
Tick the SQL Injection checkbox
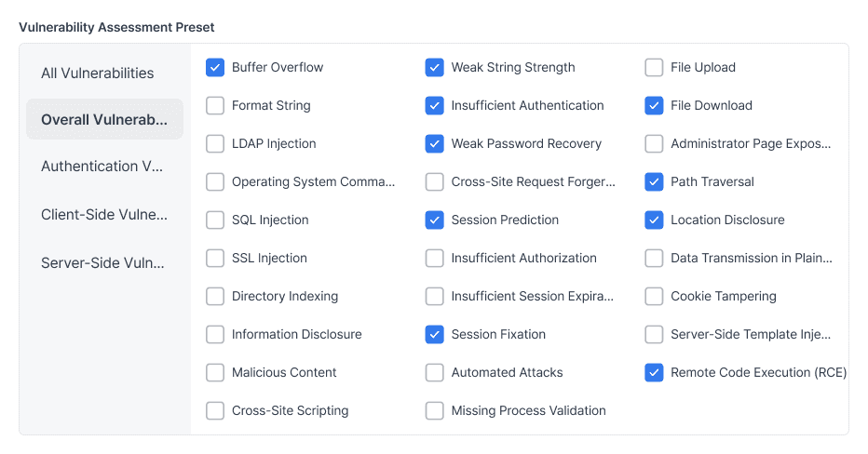point(215,220)
